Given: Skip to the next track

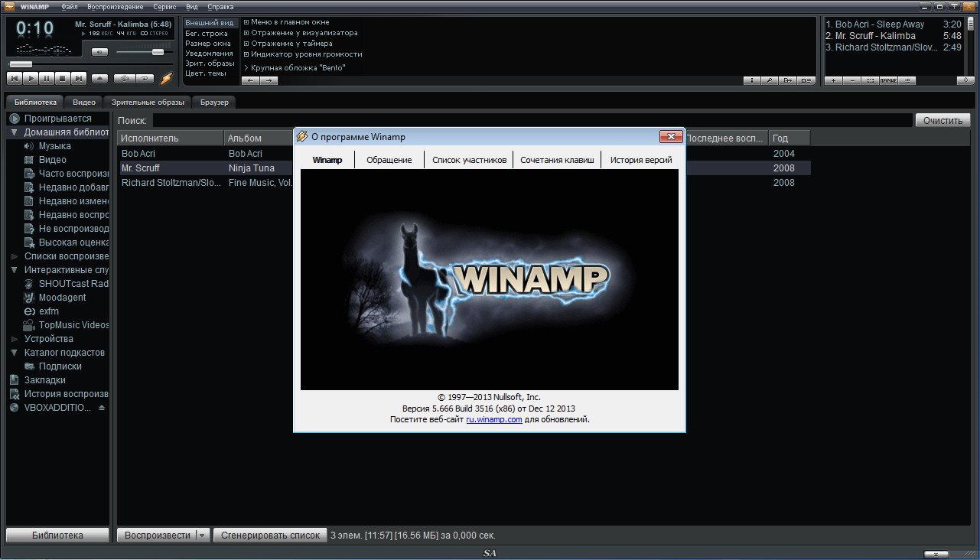Looking at the screenshot, I should point(79,78).
